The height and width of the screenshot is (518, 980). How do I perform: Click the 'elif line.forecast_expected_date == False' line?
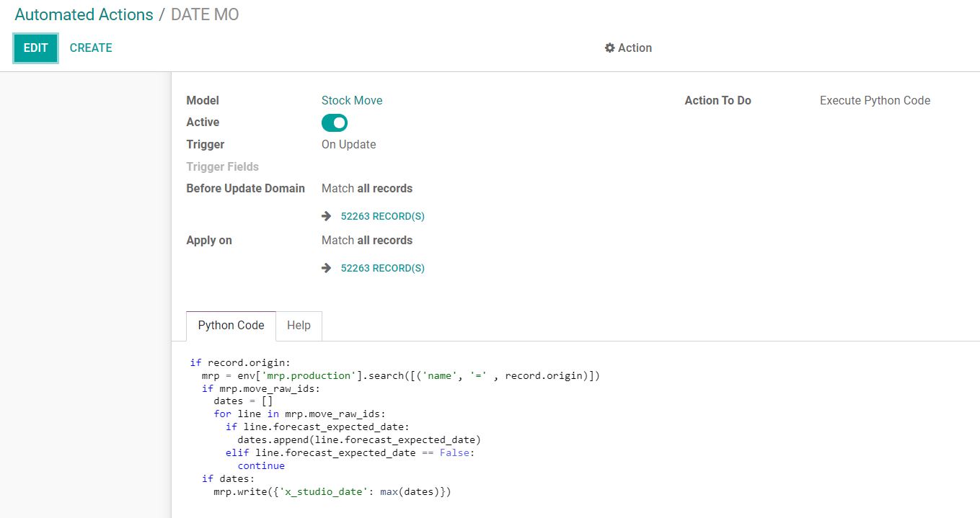(350, 452)
